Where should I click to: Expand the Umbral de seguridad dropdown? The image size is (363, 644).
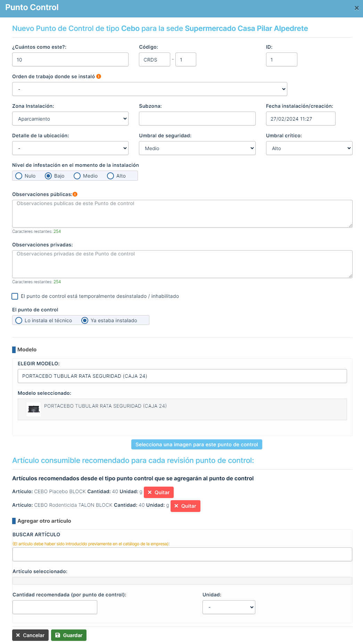(x=197, y=148)
